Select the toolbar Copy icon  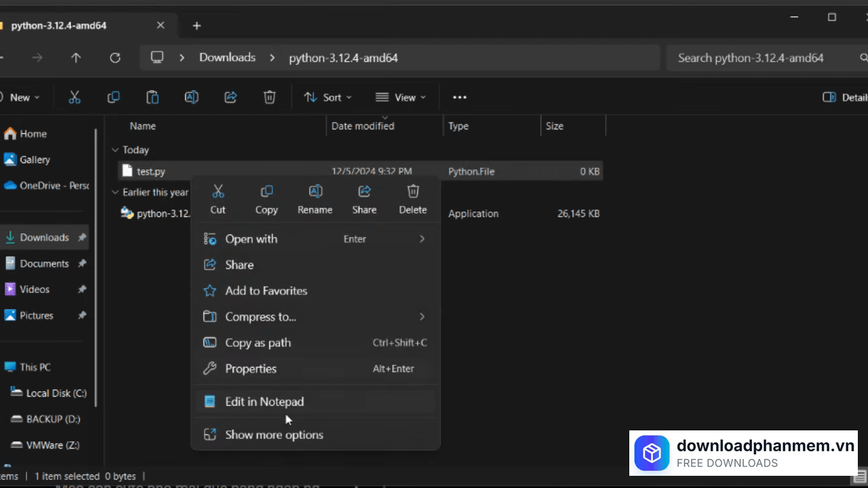click(x=113, y=98)
